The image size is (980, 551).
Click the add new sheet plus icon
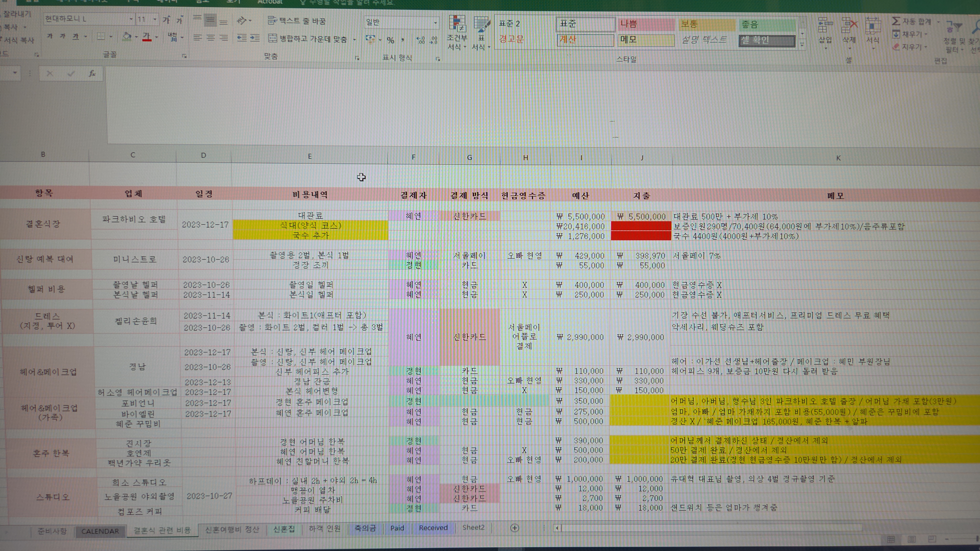coord(514,528)
